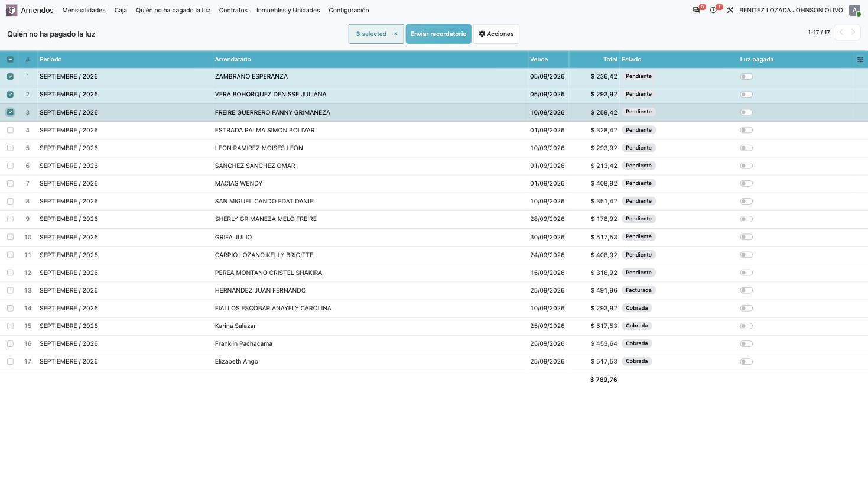868x480 pixels.
Task: Click the Enviar recordatorio button
Action: pos(438,34)
